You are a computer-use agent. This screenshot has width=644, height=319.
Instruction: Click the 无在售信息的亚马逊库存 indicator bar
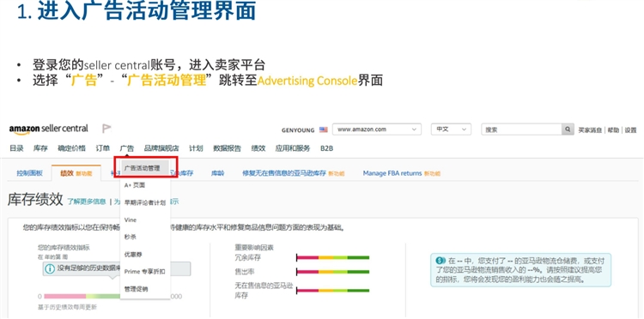(x=332, y=291)
